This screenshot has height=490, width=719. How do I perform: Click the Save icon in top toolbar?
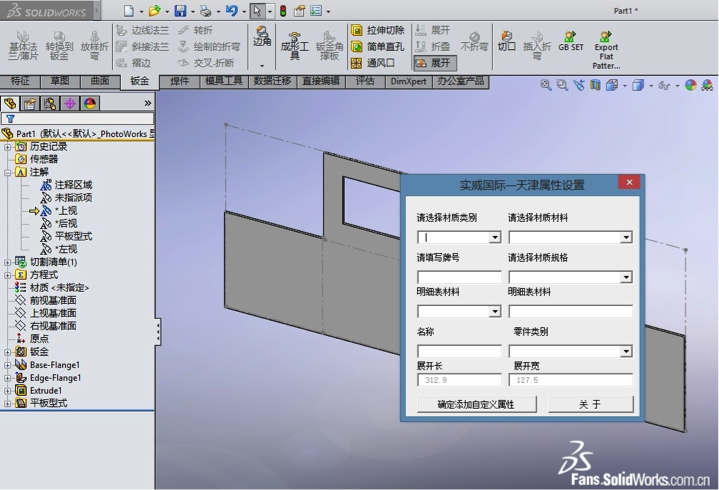[x=180, y=11]
